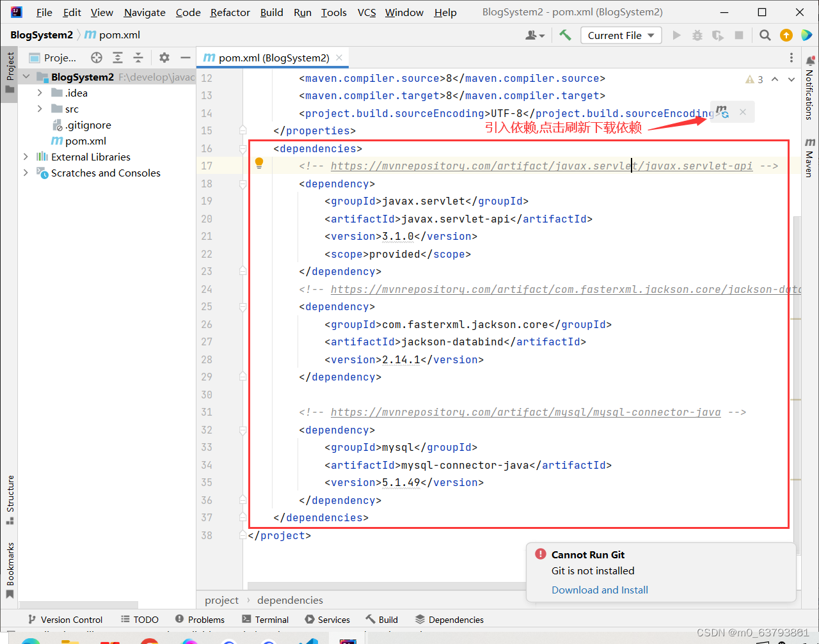Click the warnings indicator showing 3
Viewport: 819px width, 644px height.
click(754, 79)
